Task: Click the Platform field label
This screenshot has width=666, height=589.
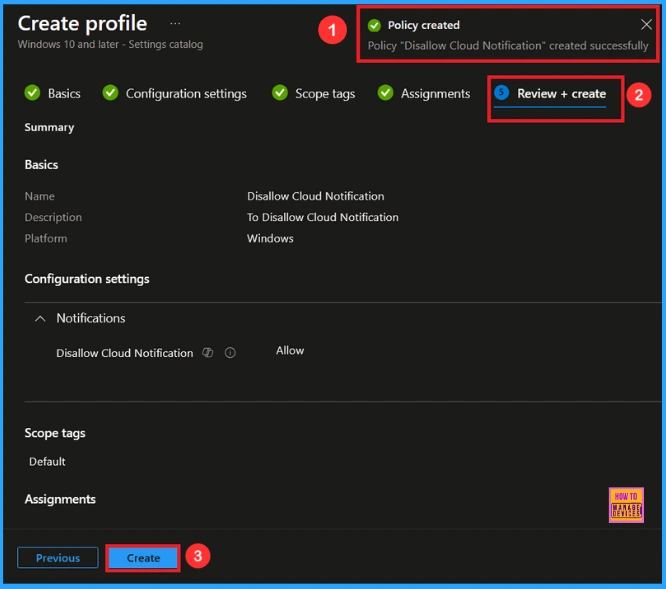Action: [45, 238]
